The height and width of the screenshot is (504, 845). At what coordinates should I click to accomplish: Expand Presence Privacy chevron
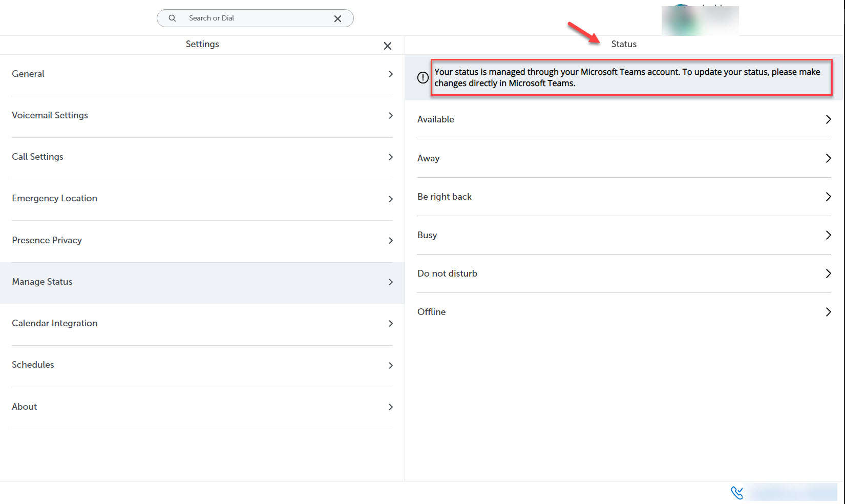click(x=390, y=240)
